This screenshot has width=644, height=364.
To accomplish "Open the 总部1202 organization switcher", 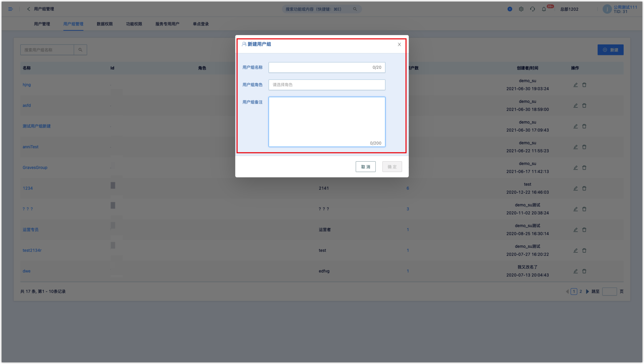I will 569,9.
